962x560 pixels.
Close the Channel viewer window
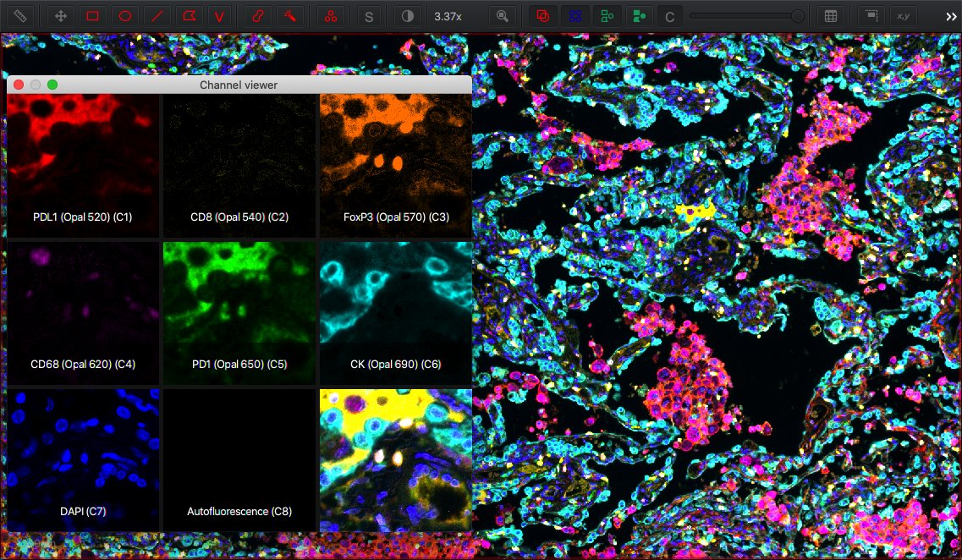coord(19,85)
